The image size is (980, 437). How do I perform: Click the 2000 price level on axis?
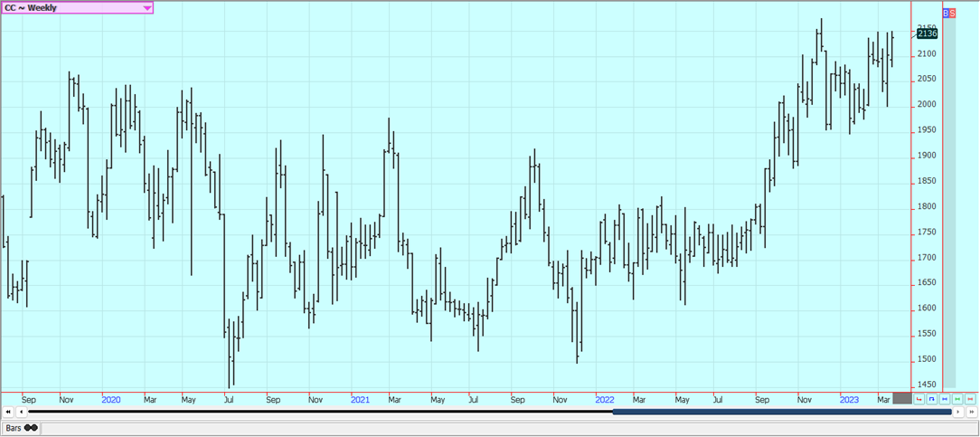pyautogui.click(x=927, y=105)
